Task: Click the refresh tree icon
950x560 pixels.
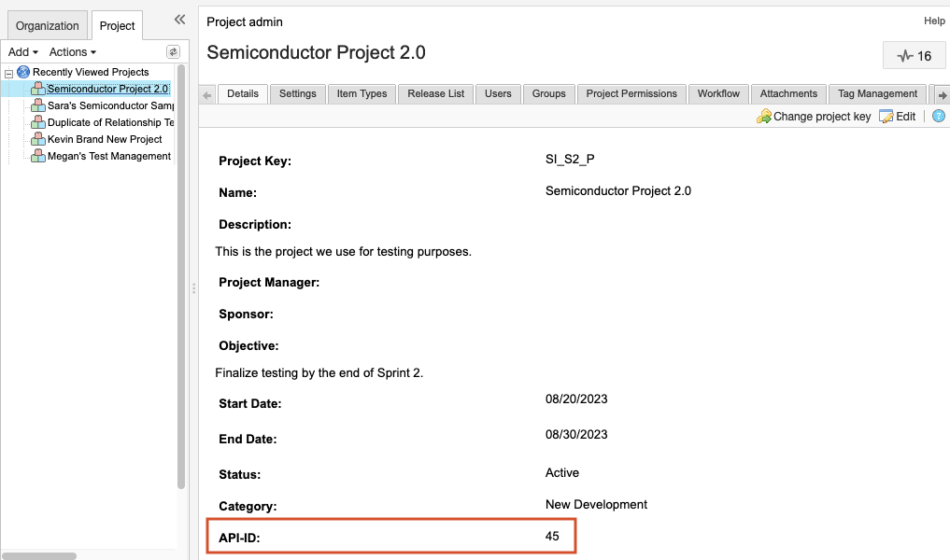Action: (x=173, y=52)
